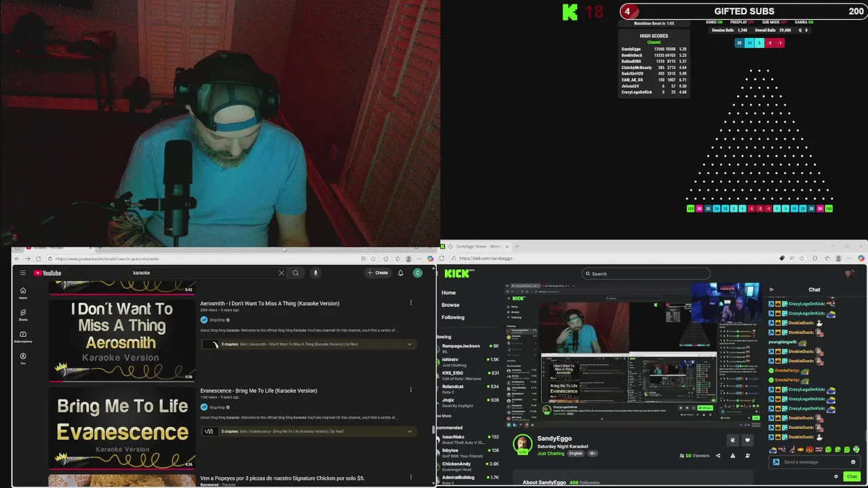Viewport: 868px width, 488px height.
Task: Open Evanescence Bring Me To Life thumbnail
Action: [122, 427]
